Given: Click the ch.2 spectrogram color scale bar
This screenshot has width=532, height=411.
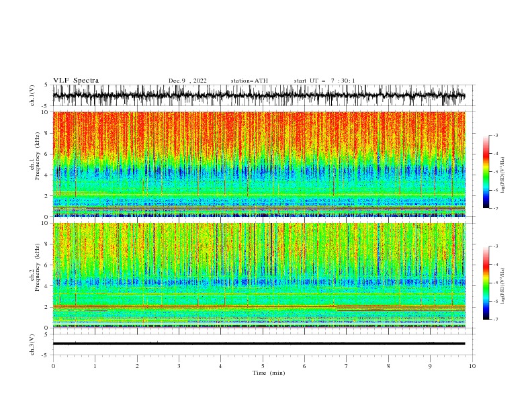Looking at the screenshot, I should 486,283.
